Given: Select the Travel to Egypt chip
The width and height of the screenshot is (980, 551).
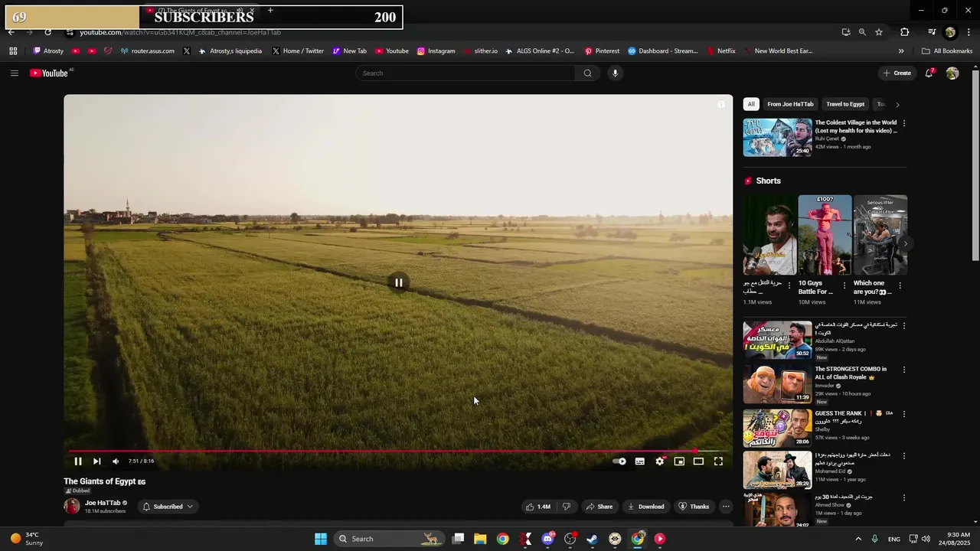Looking at the screenshot, I should click(845, 104).
